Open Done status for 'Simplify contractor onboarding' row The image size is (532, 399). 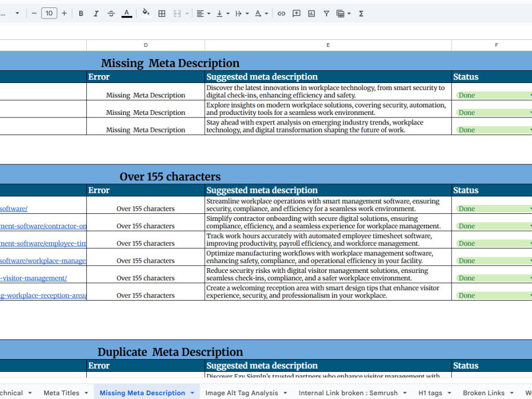[494, 226]
